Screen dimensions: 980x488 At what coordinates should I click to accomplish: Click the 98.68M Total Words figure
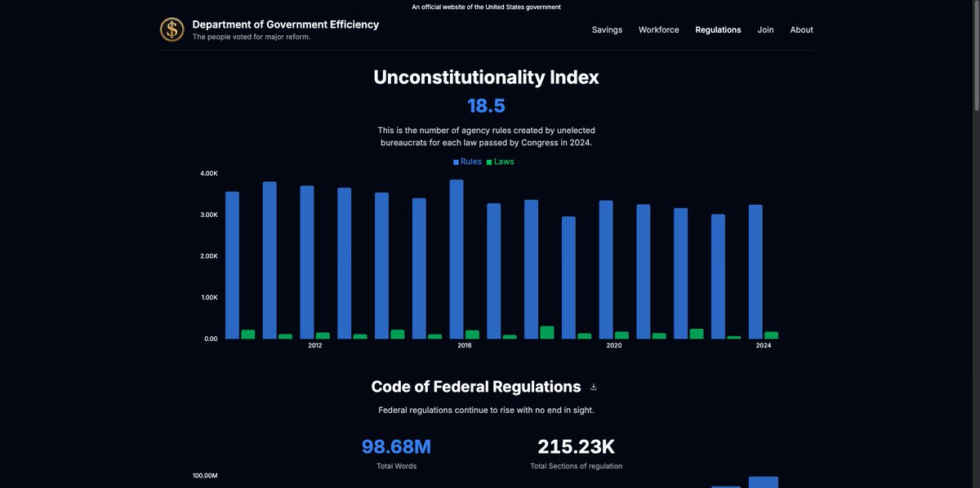(x=396, y=446)
